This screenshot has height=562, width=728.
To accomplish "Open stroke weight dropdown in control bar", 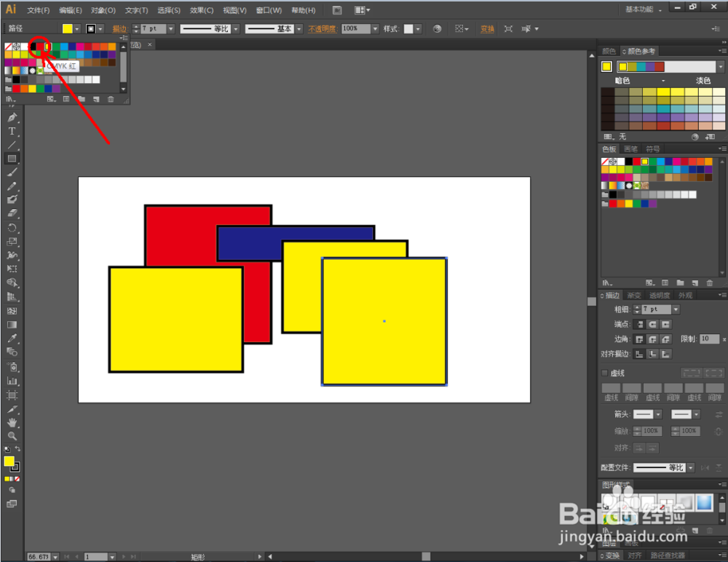I will pyautogui.click(x=171, y=29).
